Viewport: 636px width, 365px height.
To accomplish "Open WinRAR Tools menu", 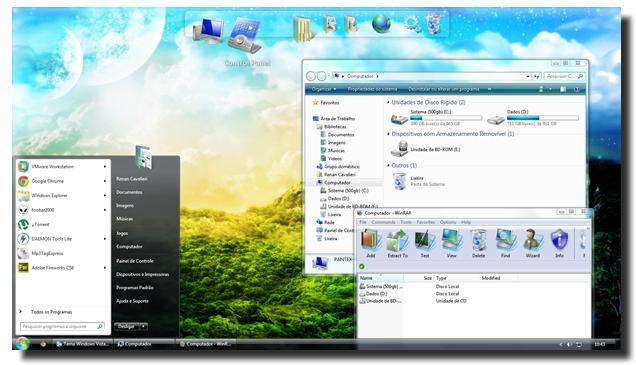I will tap(406, 222).
